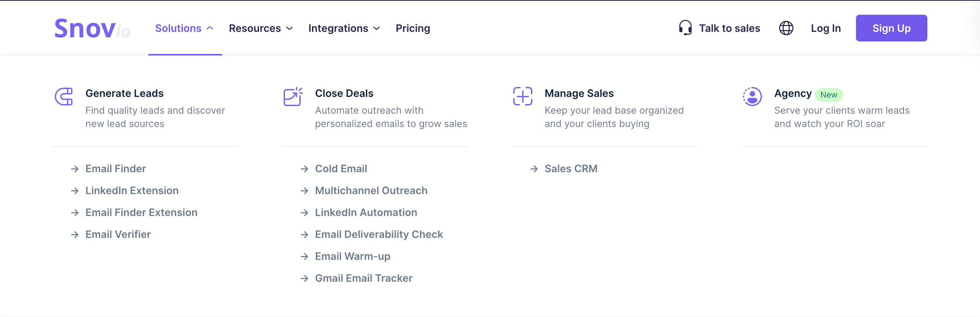Click the Manage Sales plus-square icon

pos(523,97)
